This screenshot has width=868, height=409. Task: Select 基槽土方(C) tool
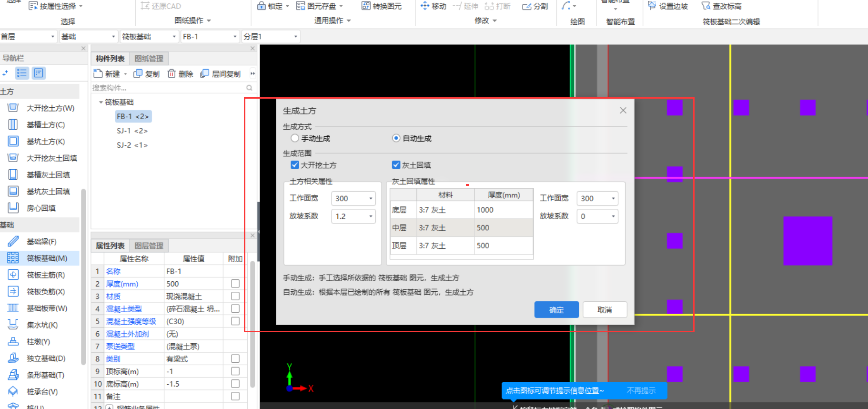(45, 125)
